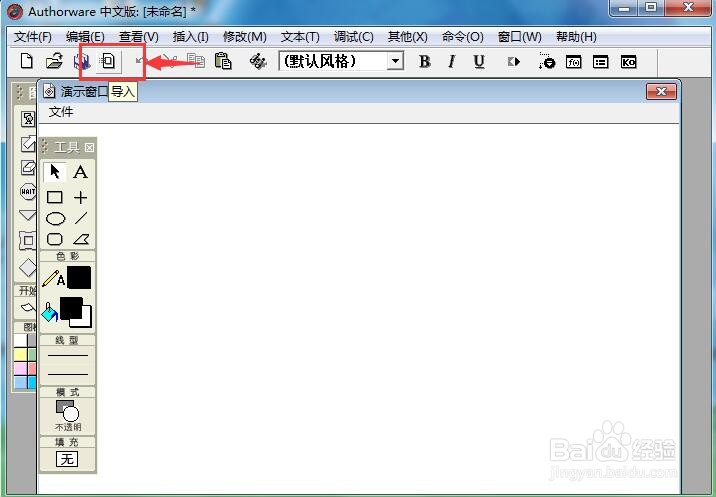Click the Save All toolbar icon
Image resolution: width=716 pixels, height=497 pixels.
coord(82,62)
